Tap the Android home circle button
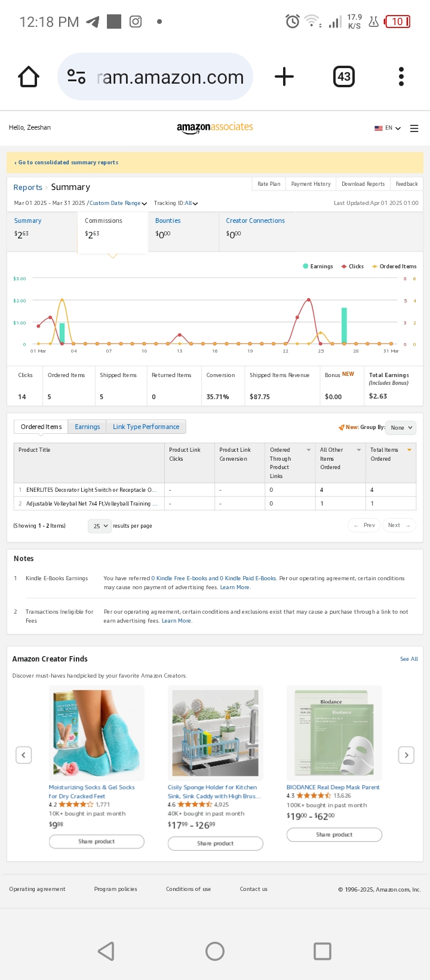This screenshot has height=980, width=430. coord(215,951)
